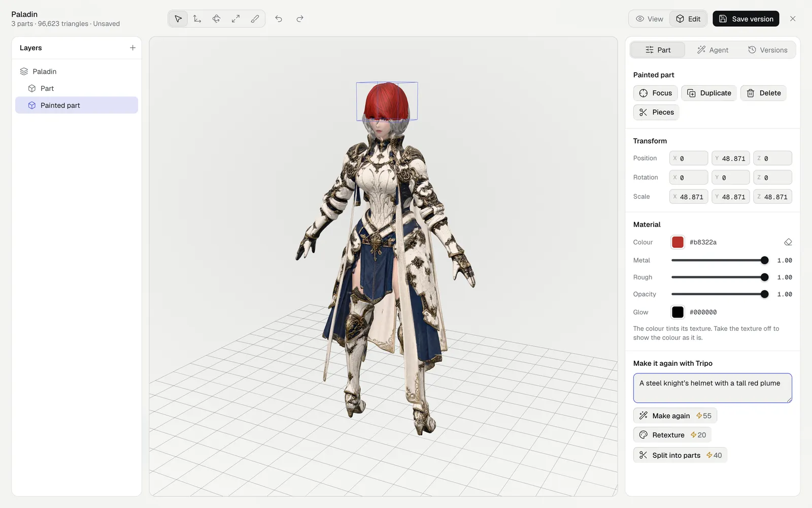The width and height of the screenshot is (812, 508).
Task: Clear the colour with eraser icon
Action: coord(788,242)
